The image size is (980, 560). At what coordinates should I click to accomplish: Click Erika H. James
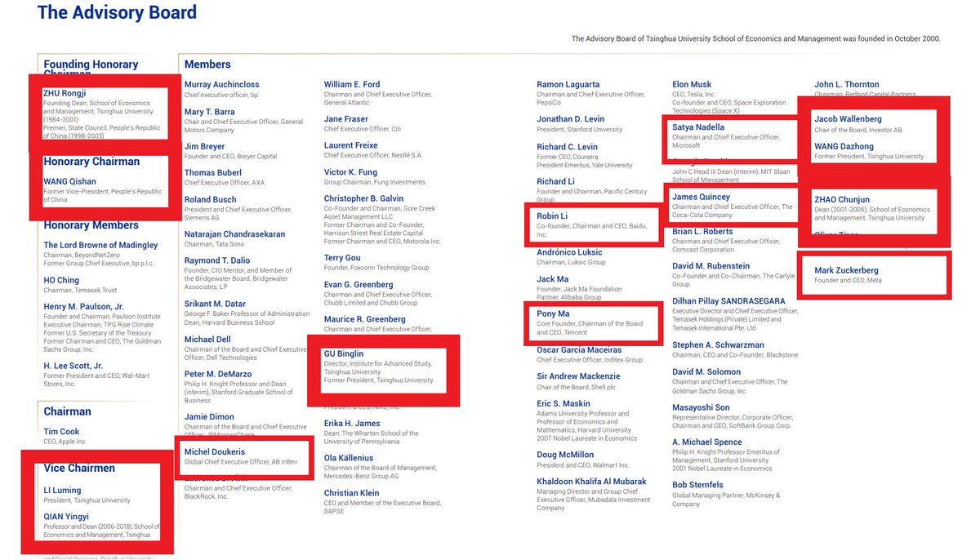tap(352, 423)
